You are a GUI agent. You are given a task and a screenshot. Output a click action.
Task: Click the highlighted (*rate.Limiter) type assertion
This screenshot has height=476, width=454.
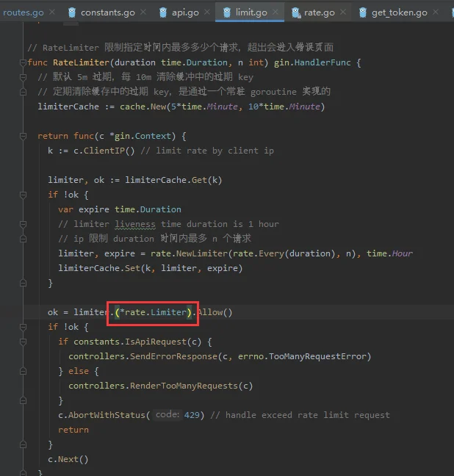pos(154,312)
